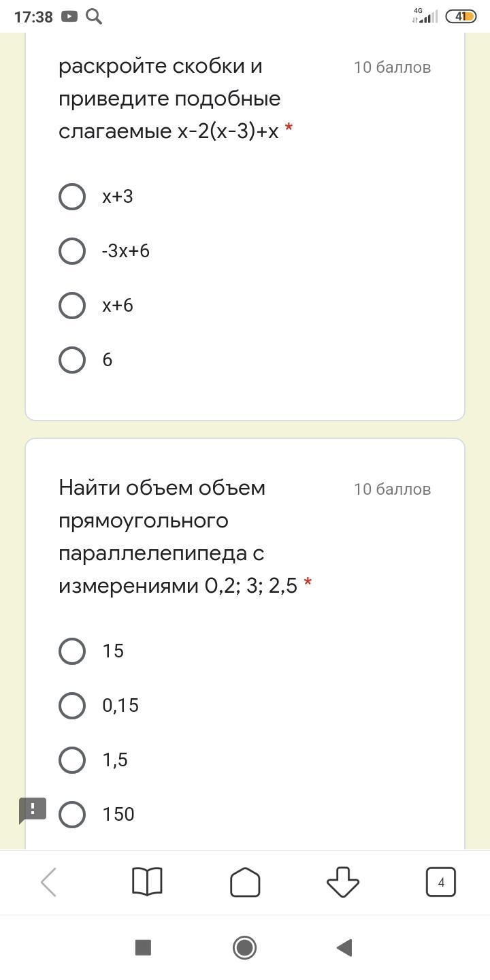The height and width of the screenshot is (980, 490).
Task: Tap the search icon in status bar
Action: pos(94,16)
